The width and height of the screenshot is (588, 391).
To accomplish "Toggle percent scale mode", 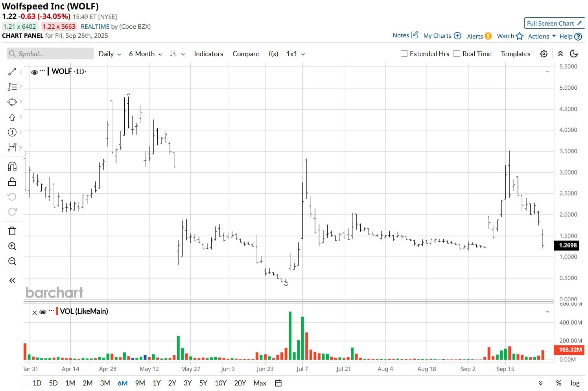I will (x=559, y=383).
